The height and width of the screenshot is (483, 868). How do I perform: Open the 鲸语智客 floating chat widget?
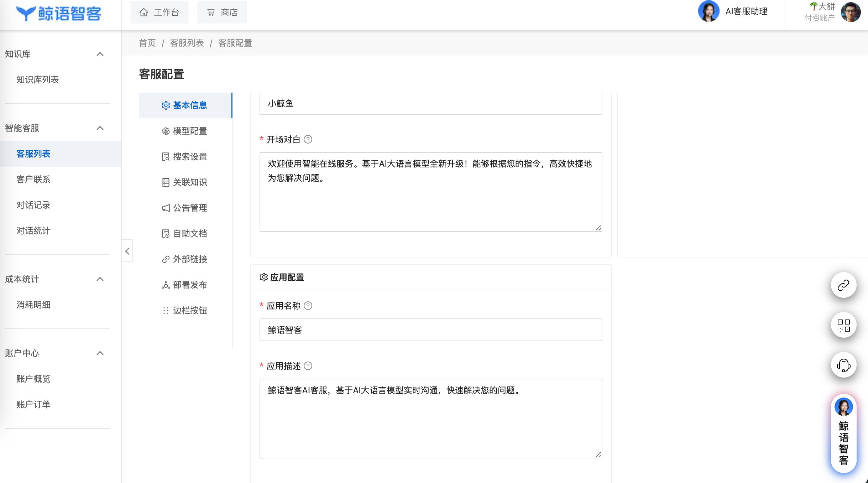(843, 433)
